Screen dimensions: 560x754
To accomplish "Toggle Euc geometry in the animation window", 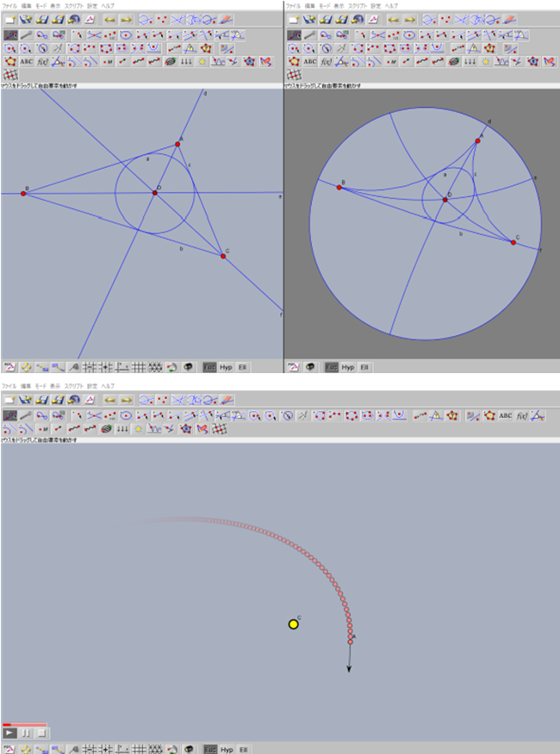I will 210,750.
